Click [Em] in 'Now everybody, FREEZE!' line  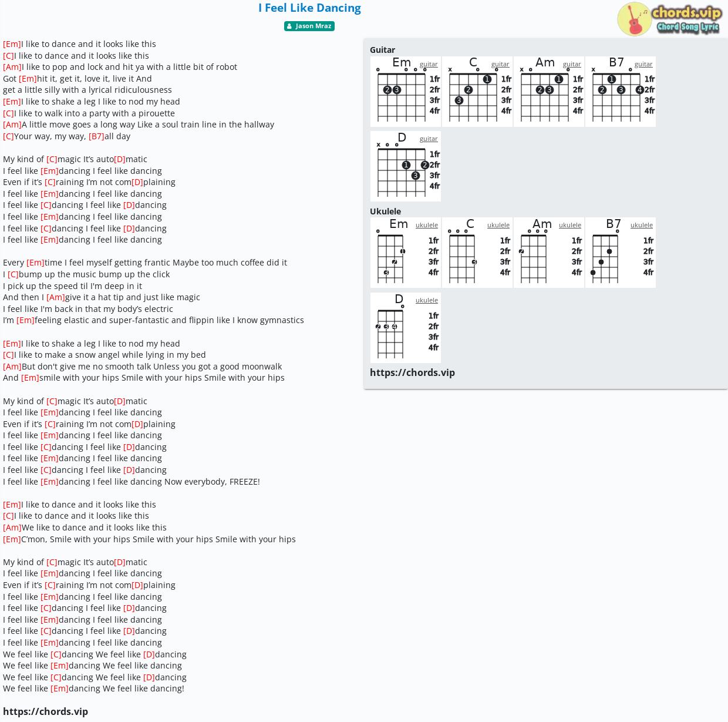pyautogui.click(x=49, y=482)
